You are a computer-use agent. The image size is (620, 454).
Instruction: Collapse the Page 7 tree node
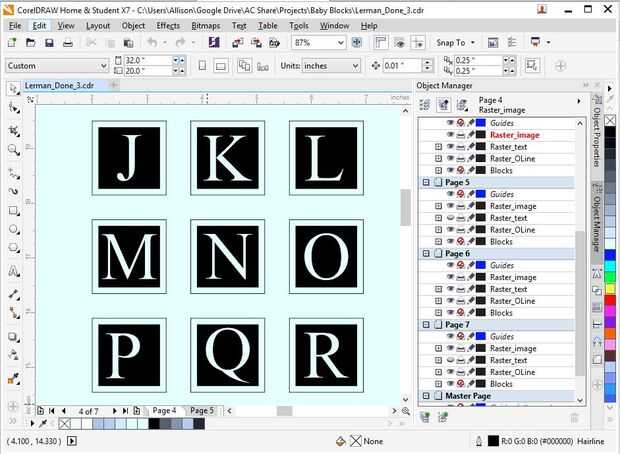426,325
